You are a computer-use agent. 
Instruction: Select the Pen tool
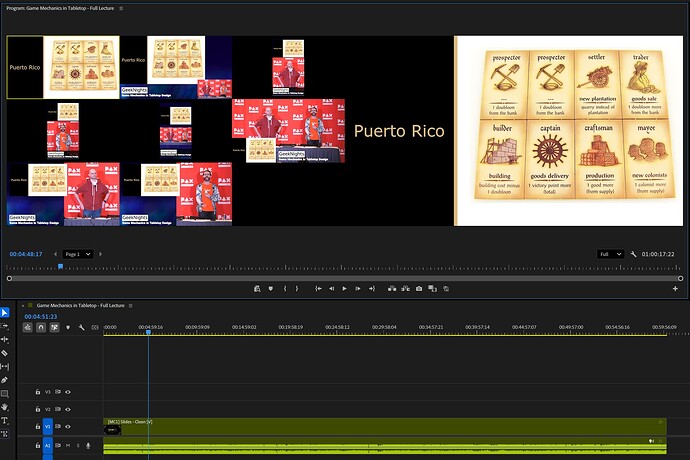[4, 380]
